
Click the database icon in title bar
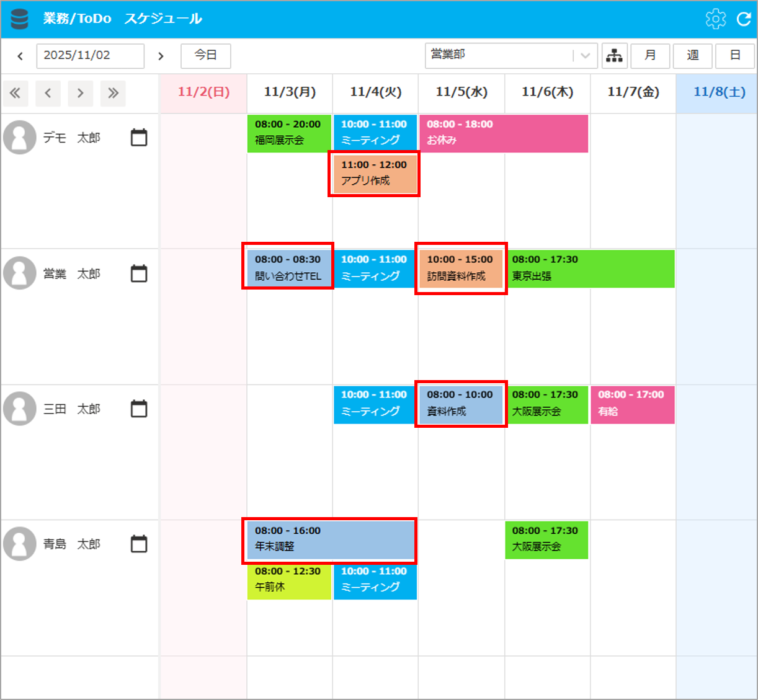click(20, 19)
